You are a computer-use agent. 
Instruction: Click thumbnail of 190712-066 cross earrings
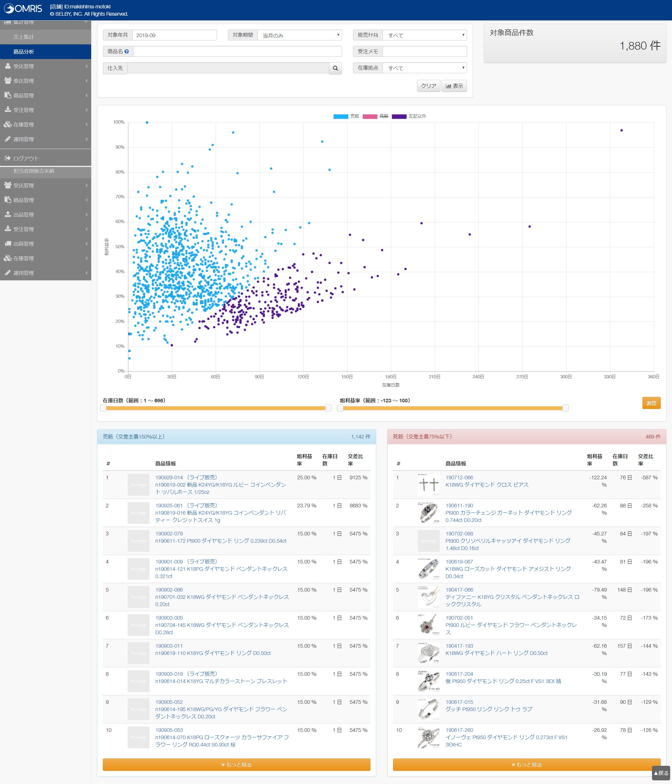pyautogui.click(x=429, y=485)
